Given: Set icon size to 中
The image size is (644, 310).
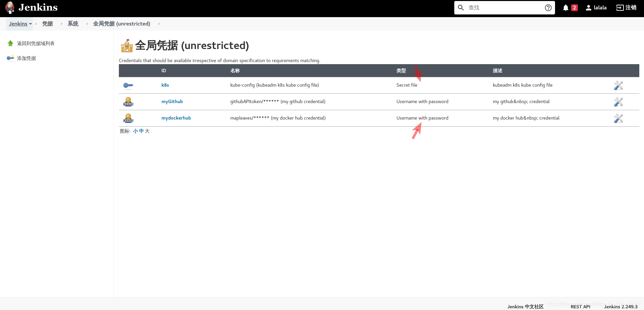Looking at the screenshot, I should click(141, 131).
